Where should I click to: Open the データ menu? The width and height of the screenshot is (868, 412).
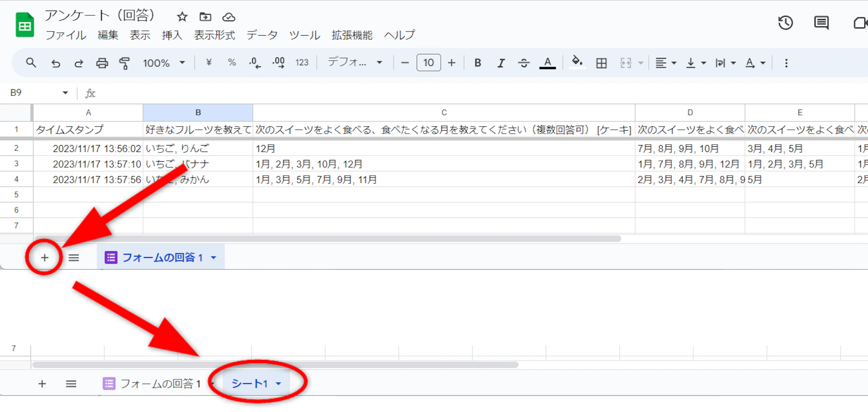coord(262,35)
